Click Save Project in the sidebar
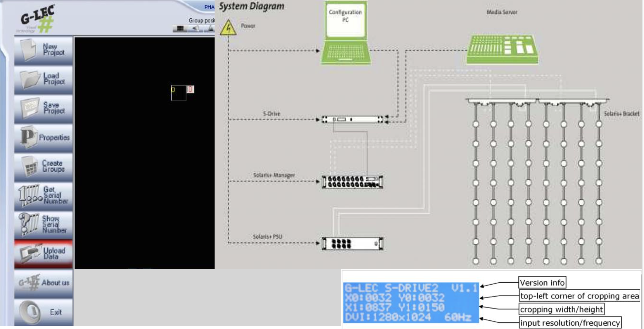 coord(44,108)
